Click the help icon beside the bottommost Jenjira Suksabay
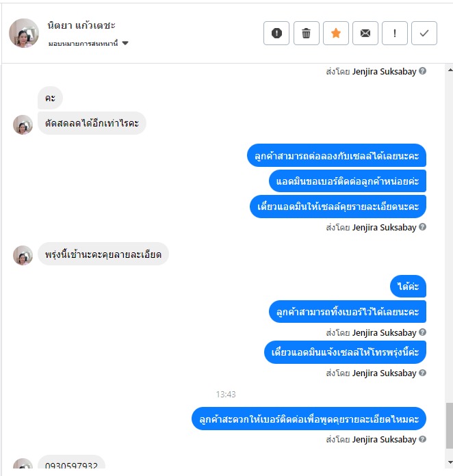 422,439
